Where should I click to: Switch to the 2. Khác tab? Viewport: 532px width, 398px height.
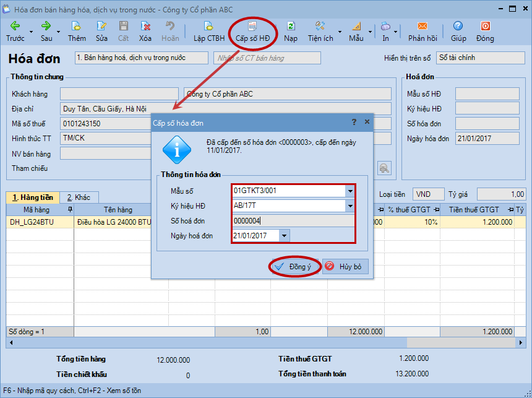click(79, 197)
